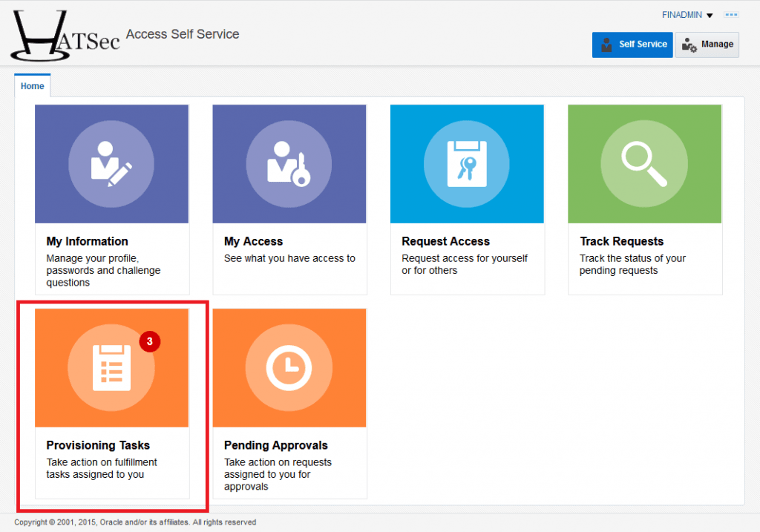This screenshot has width=760, height=532.
Task: Open the My Access title link
Action: click(x=253, y=241)
